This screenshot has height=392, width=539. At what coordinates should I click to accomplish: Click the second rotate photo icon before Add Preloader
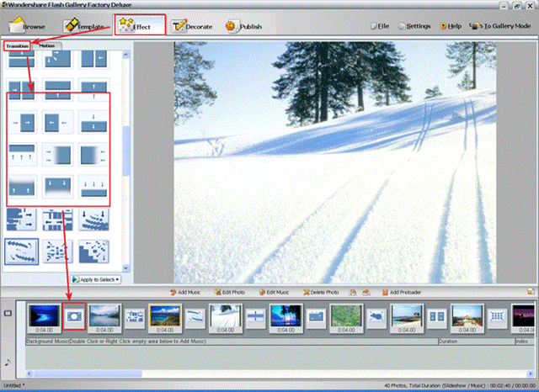[x=366, y=292]
